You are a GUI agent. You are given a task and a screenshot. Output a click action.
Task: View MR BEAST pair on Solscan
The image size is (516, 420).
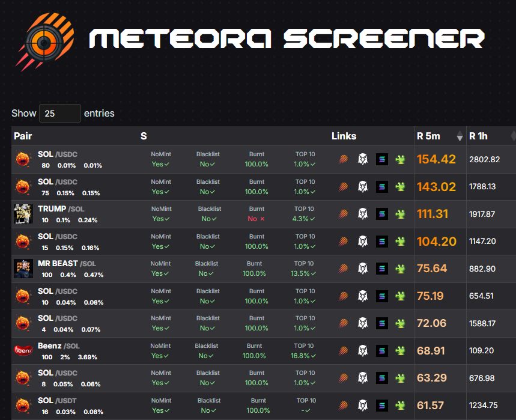[382, 269]
